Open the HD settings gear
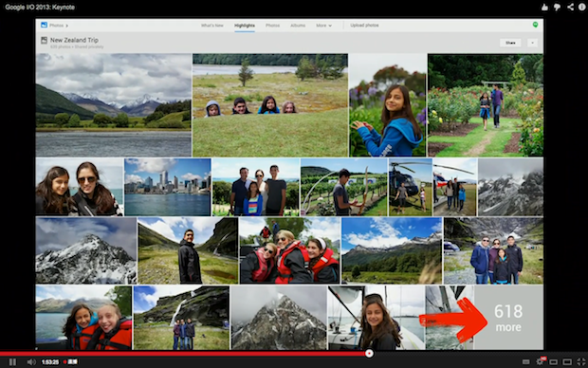 pyautogui.click(x=541, y=361)
